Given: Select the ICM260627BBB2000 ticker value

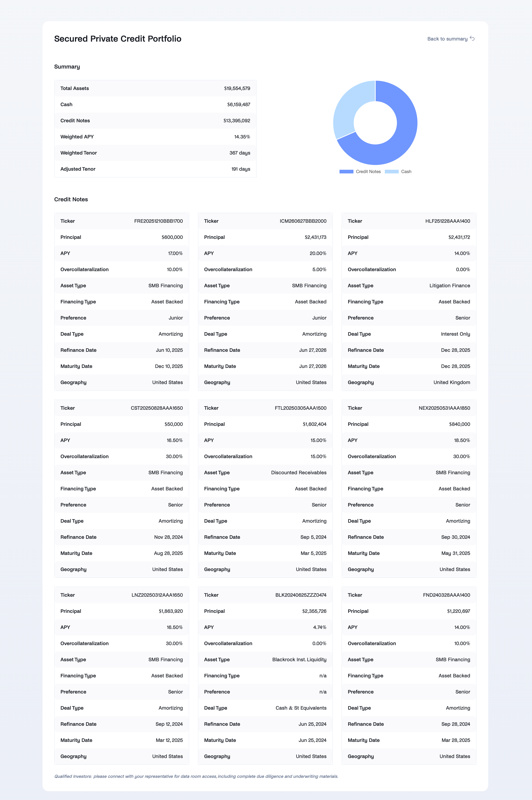Looking at the screenshot, I should coord(303,221).
